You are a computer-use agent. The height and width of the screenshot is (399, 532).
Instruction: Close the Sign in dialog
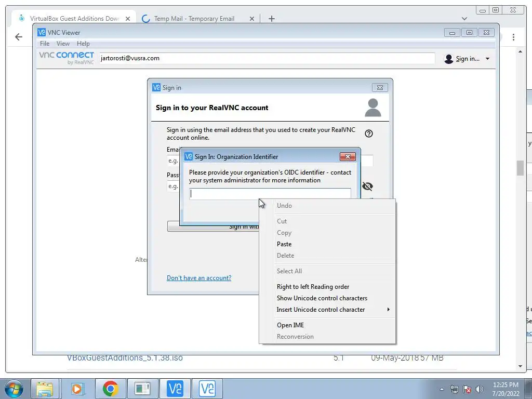click(x=380, y=87)
